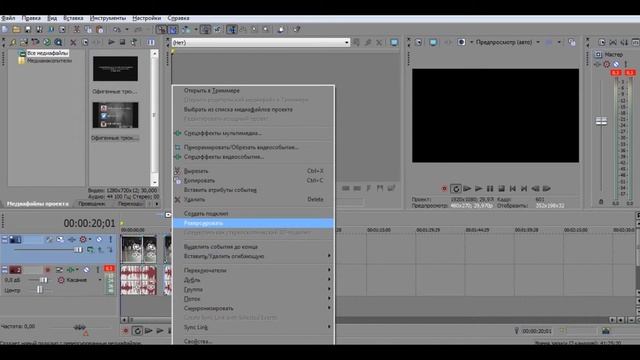Screen dimensions: 640x360
Task: Open the Настройки menu
Action: (147, 18)
